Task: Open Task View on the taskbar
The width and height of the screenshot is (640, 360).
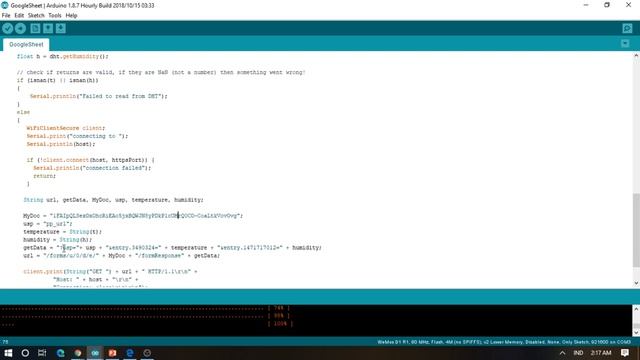Action: pyautogui.click(x=42, y=353)
